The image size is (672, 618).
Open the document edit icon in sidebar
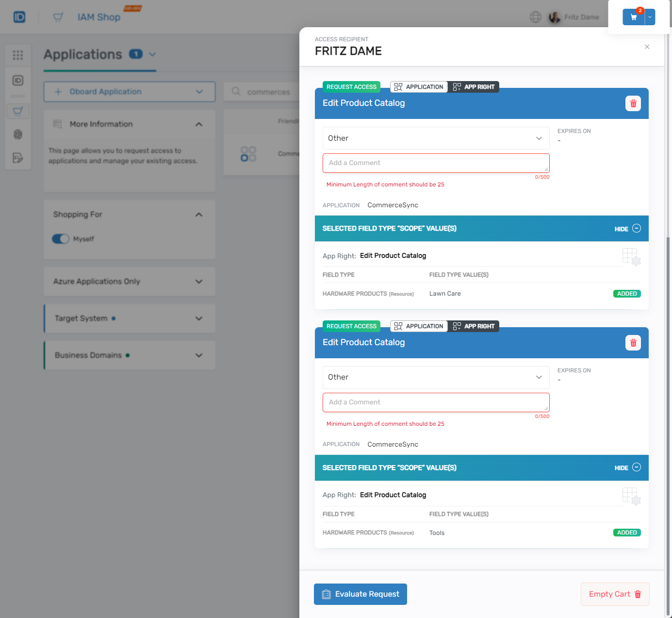(18, 158)
